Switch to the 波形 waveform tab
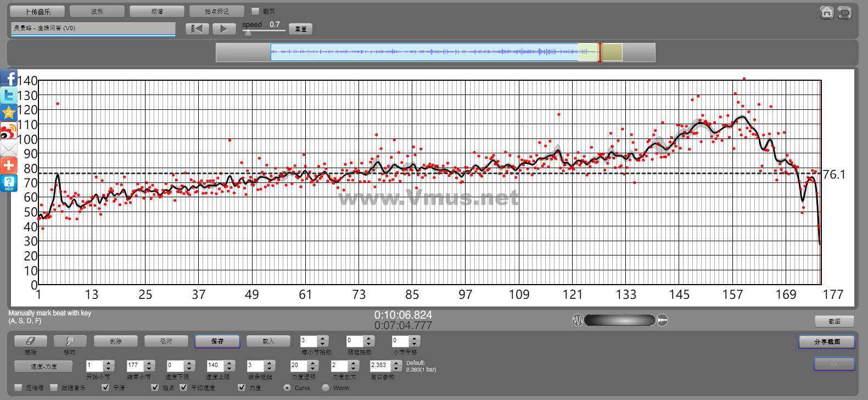This screenshot has width=868, height=400. pos(97,11)
